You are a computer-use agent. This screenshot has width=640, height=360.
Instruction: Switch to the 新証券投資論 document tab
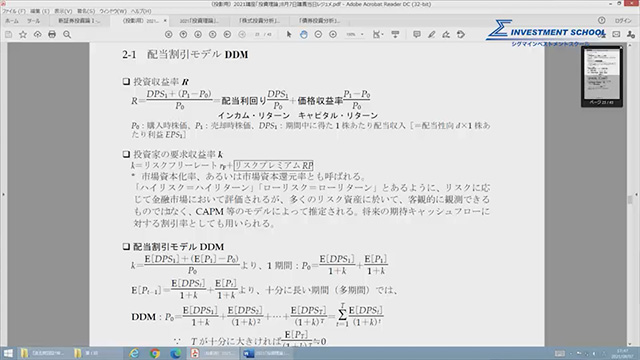(79, 21)
